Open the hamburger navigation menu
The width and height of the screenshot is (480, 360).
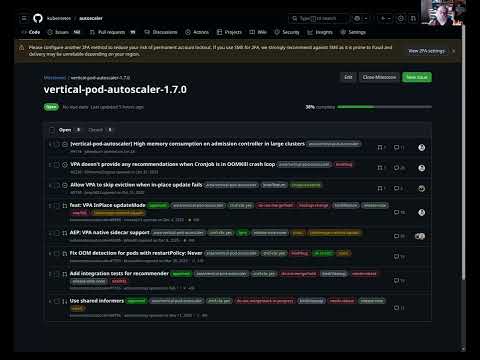pyautogui.click(x=24, y=18)
